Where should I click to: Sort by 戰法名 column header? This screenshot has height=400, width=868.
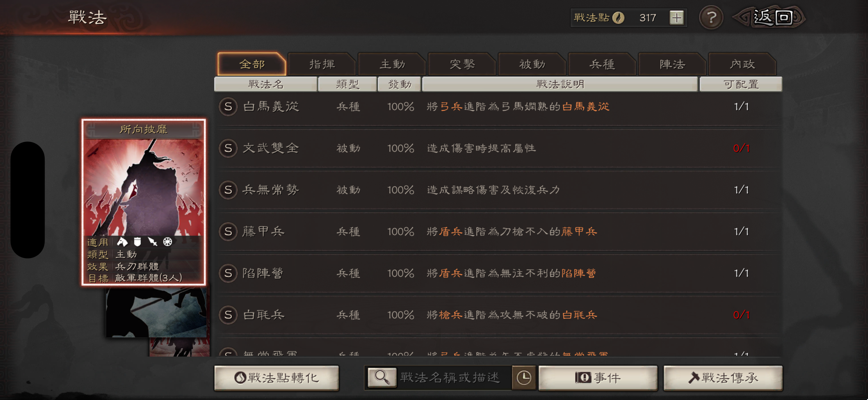coord(266,84)
